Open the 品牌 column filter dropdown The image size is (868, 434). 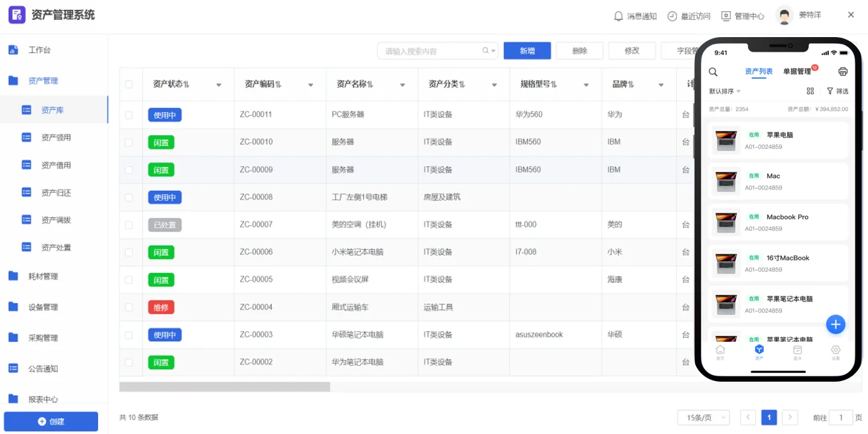click(x=661, y=85)
